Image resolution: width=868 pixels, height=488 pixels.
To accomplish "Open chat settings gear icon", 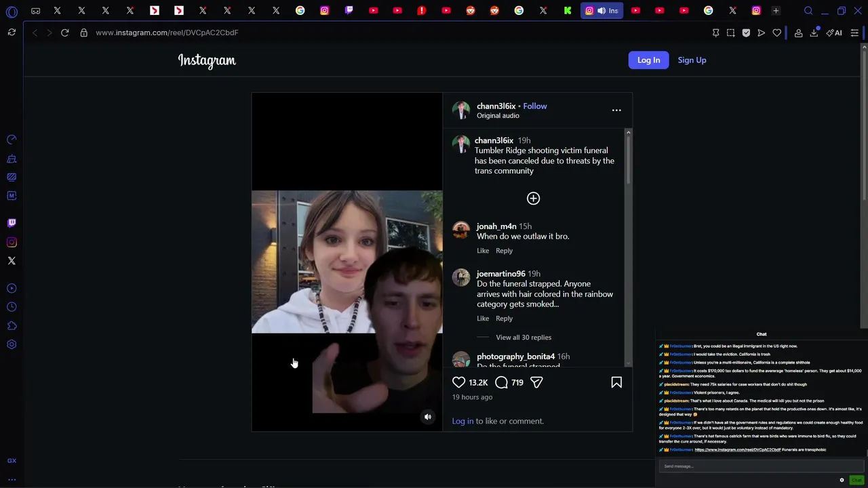I will click(x=842, y=480).
